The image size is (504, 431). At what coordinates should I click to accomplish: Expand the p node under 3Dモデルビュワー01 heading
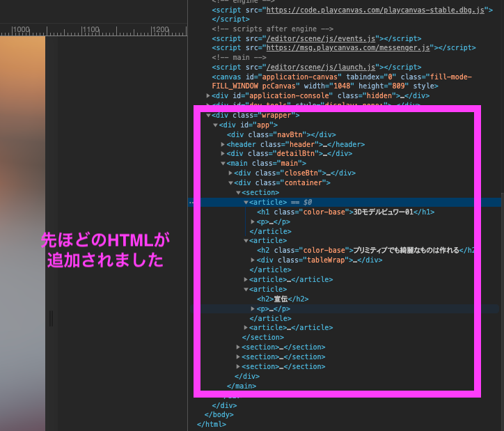coord(253,222)
